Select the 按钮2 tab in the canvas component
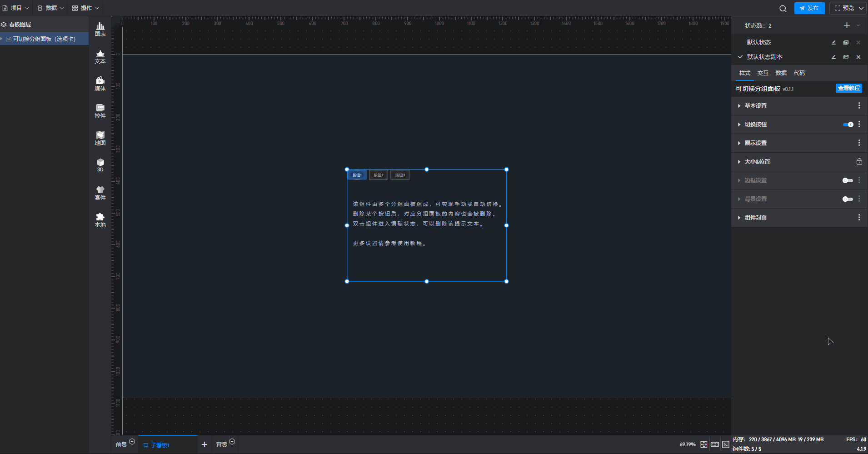Image resolution: width=868 pixels, height=454 pixels. [x=378, y=175]
